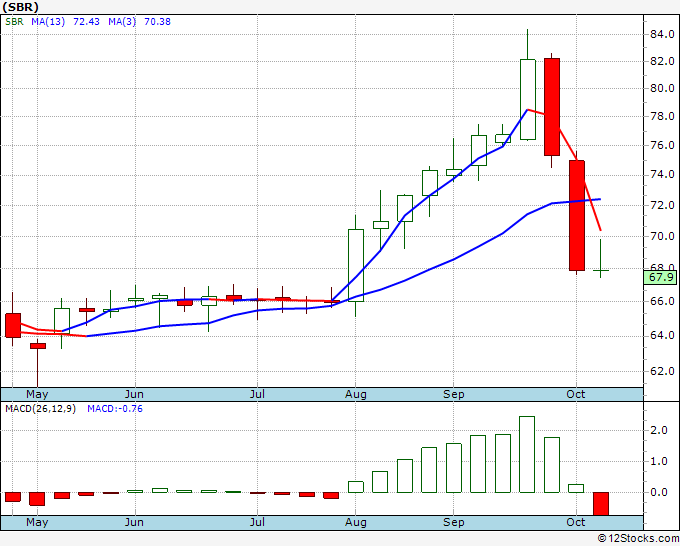Click the tallest green MACD histogram bar

coord(527,454)
